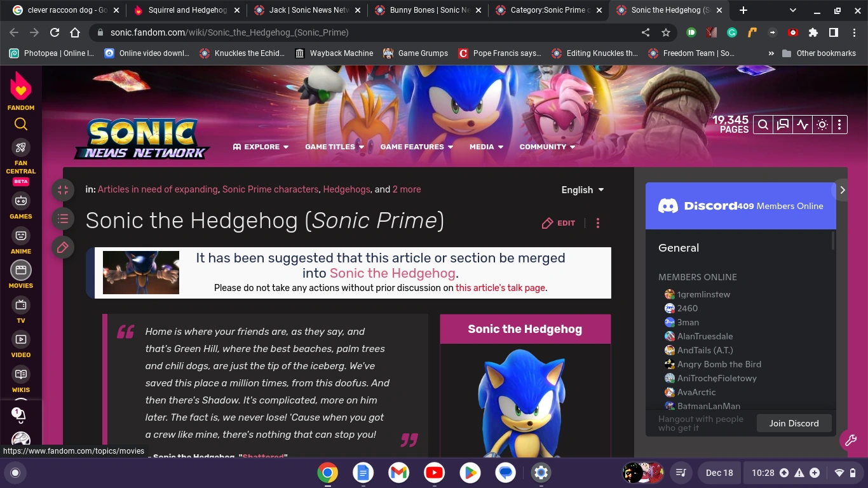This screenshot has height=488, width=868.
Task: Click the Join Discord button
Action: click(x=794, y=423)
